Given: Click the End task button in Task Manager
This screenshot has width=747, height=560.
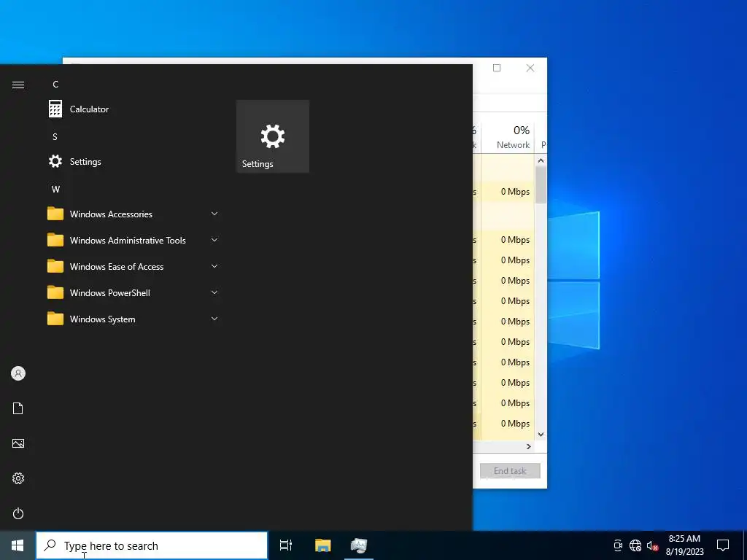Looking at the screenshot, I should click(x=510, y=470).
